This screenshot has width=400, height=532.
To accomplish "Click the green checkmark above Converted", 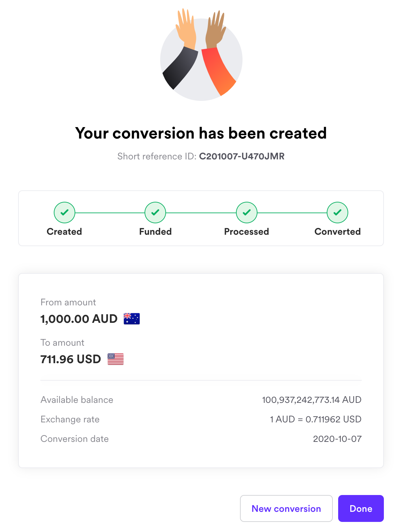I will click(337, 213).
